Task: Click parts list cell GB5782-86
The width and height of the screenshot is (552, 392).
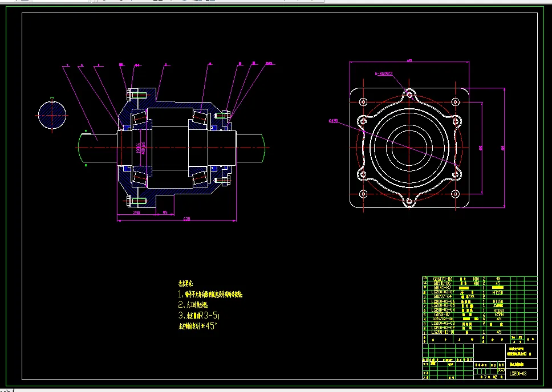Action: pyautogui.click(x=443, y=319)
